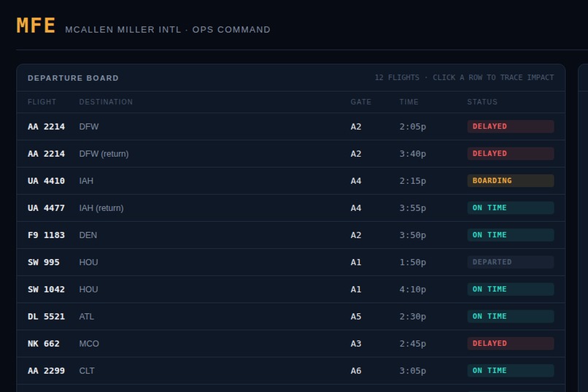Screen dimensions: 588x392
Task: Select flight AA 2214 DFW (return) row
Action: 290,153
